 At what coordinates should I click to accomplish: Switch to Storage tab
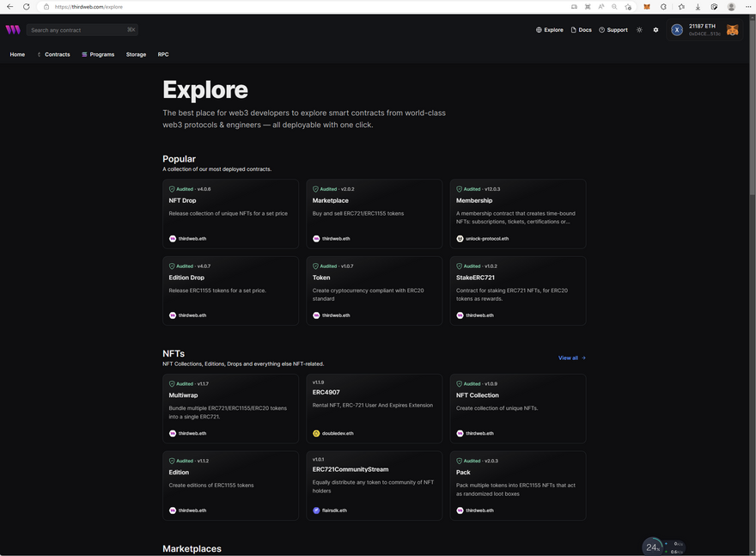tap(136, 54)
